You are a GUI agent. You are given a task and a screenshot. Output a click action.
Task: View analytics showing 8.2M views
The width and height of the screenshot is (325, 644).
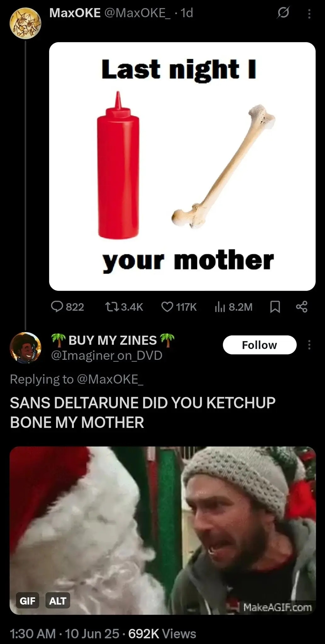coord(233,307)
